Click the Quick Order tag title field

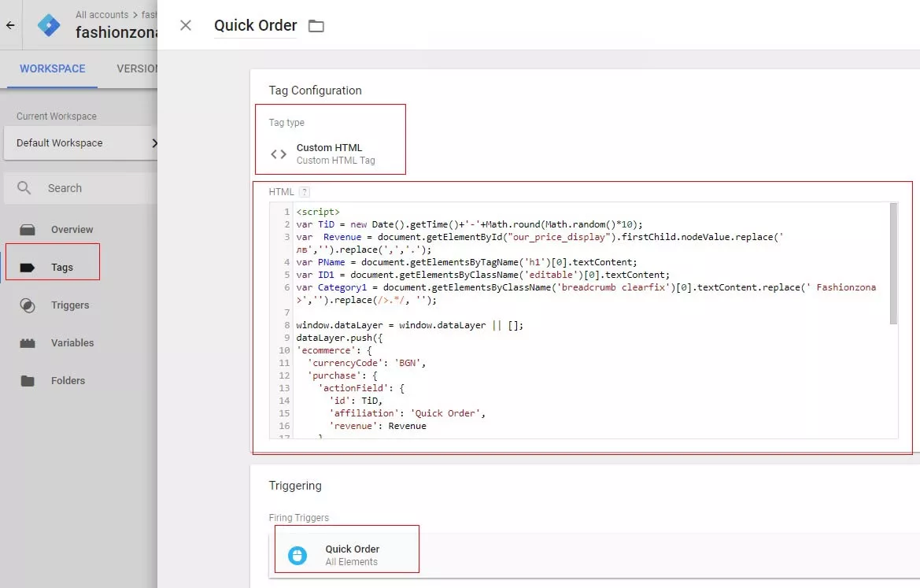[255, 26]
